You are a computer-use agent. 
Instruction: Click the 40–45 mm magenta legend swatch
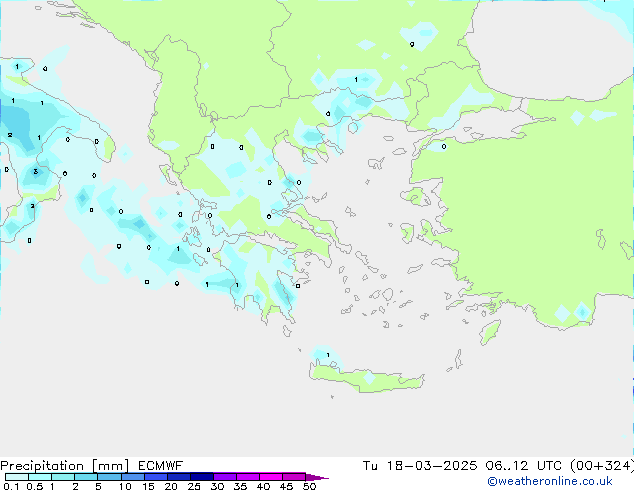pyautogui.click(x=271, y=477)
